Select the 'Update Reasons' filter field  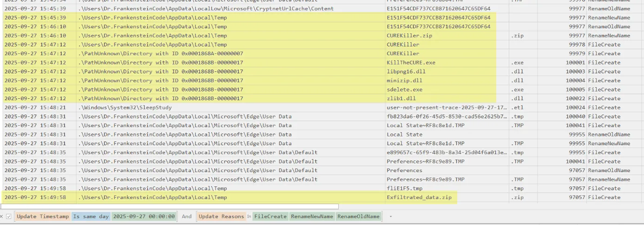pyautogui.click(x=221, y=217)
